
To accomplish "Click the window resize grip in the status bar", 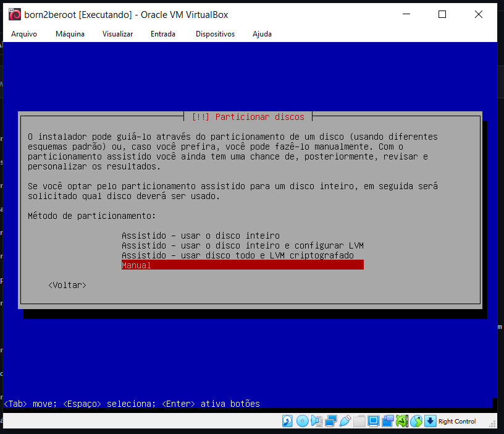I will point(492,424).
